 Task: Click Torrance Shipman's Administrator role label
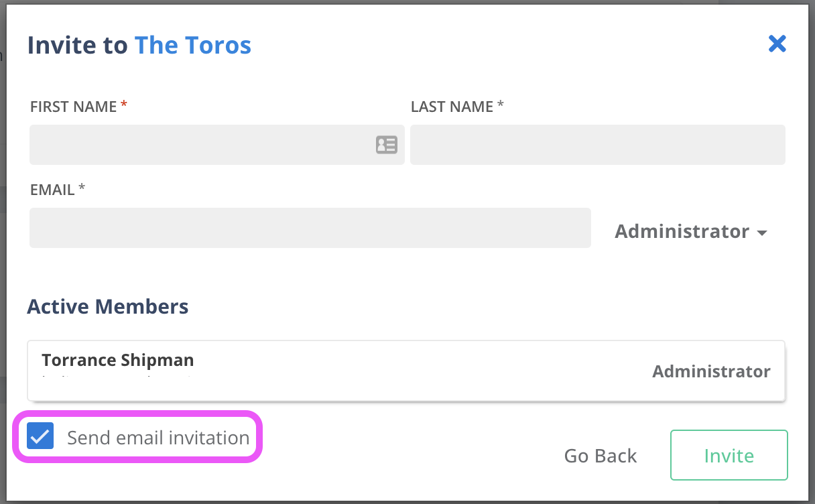click(711, 371)
